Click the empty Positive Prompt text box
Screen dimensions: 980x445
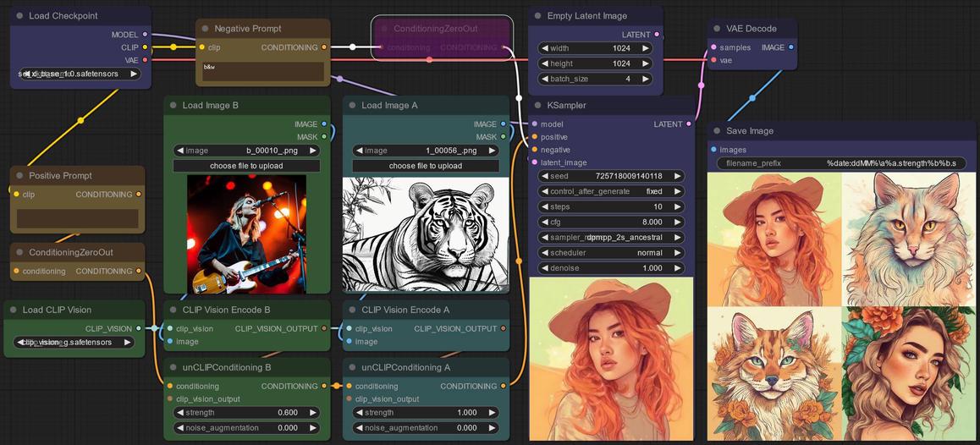point(78,219)
